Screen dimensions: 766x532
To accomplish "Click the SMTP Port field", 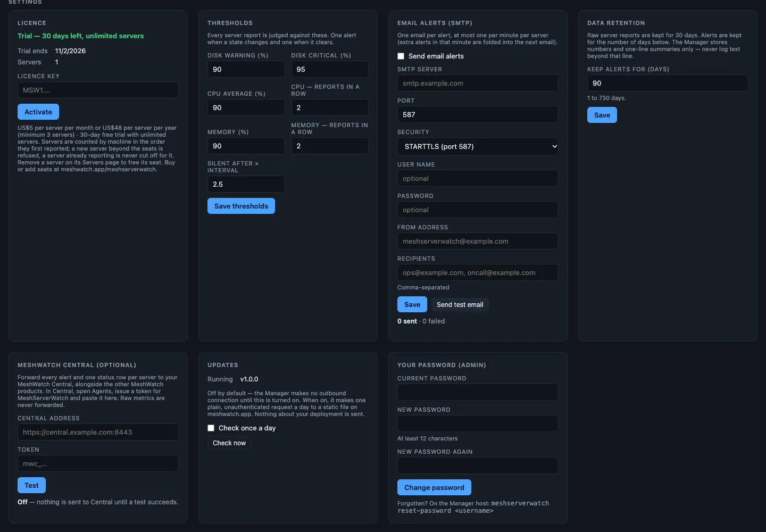I will (x=478, y=114).
